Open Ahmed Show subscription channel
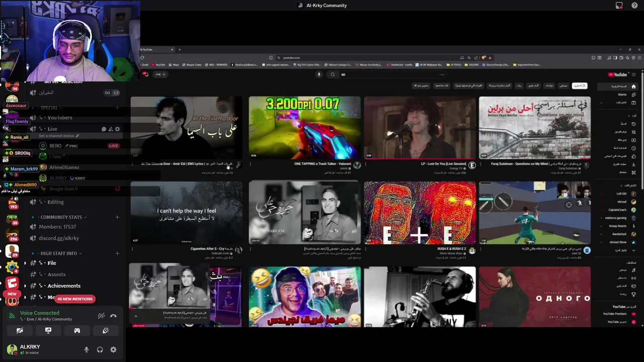The height and width of the screenshot is (362, 644). pyautogui.click(x=619, y=242)
